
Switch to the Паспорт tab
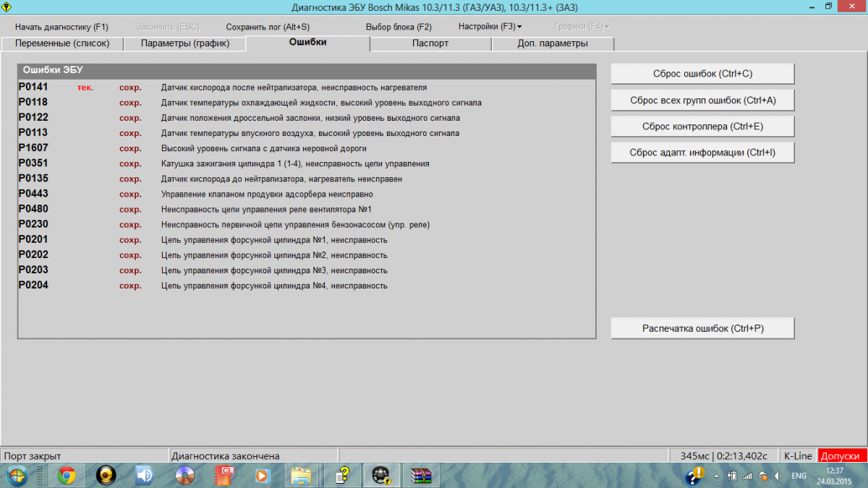pyautogui.click(x=430, y=43)
